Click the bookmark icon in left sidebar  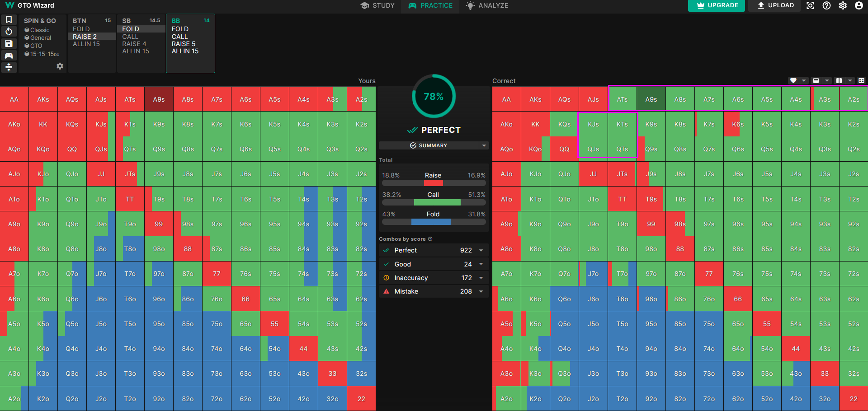pyautogui.click(x=9, y=19)
